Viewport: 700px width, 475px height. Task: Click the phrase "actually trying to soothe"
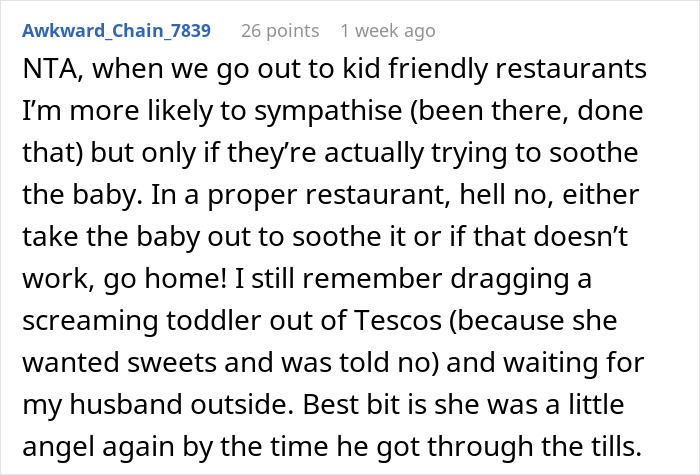[481, 153]
